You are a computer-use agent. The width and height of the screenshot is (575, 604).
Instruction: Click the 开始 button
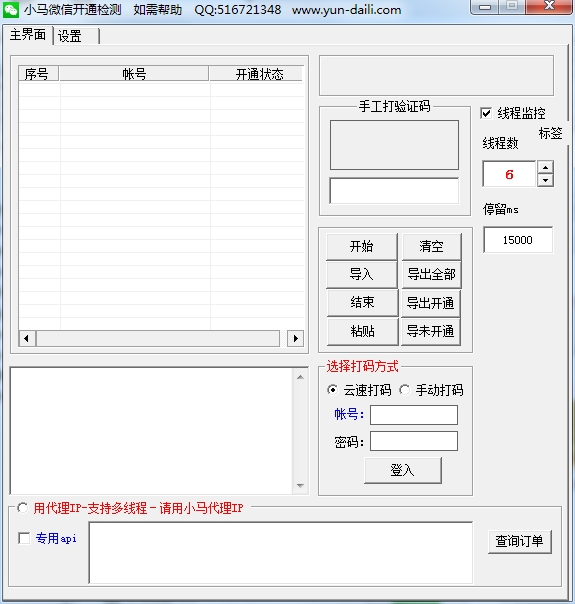tap(362, 247)
